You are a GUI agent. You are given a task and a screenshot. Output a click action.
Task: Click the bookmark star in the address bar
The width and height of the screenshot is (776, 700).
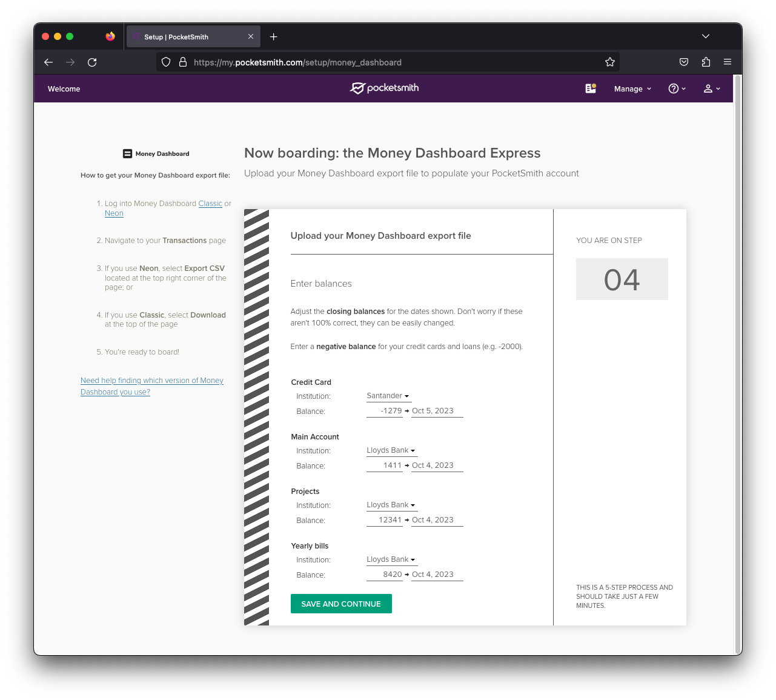609,62
